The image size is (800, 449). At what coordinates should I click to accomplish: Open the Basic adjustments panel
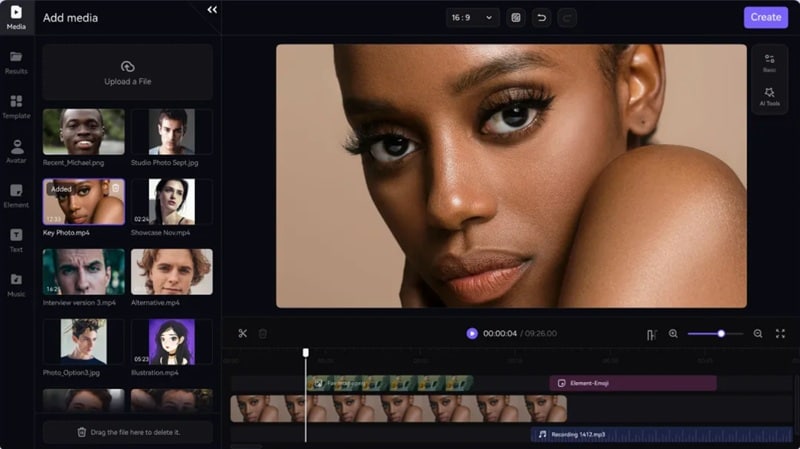tap(769, 63)
